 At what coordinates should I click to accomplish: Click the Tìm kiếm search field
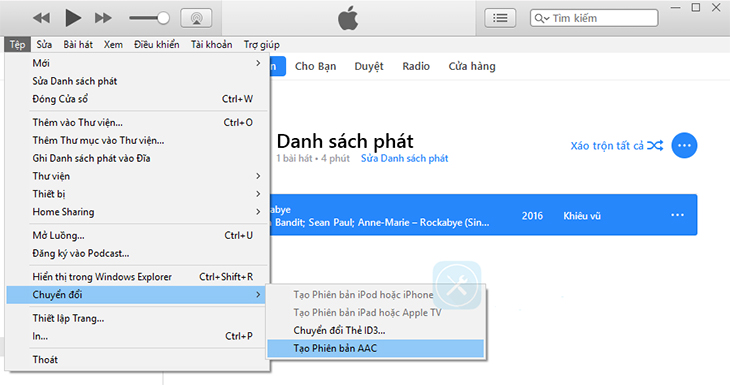coord(594,18)
